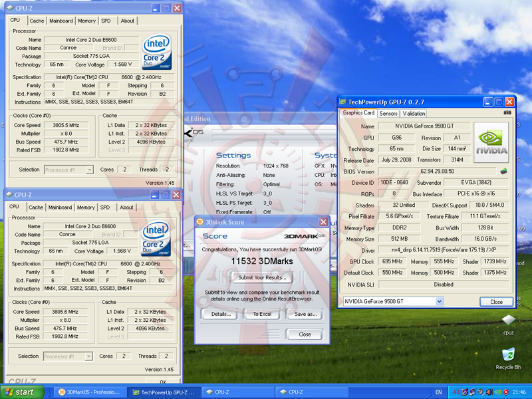Click the display monitor tray icon
532x399 pixels.
[464, 392]
